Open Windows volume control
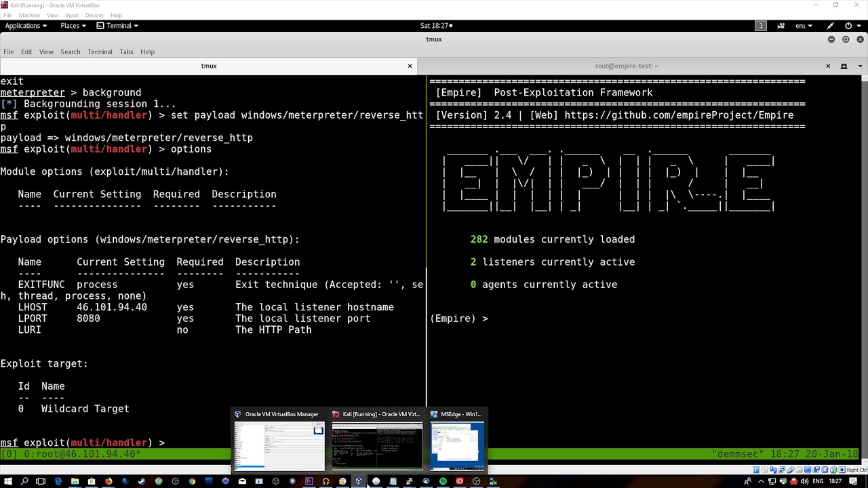Viewport: 868px width, 488px height. [804, 481]
